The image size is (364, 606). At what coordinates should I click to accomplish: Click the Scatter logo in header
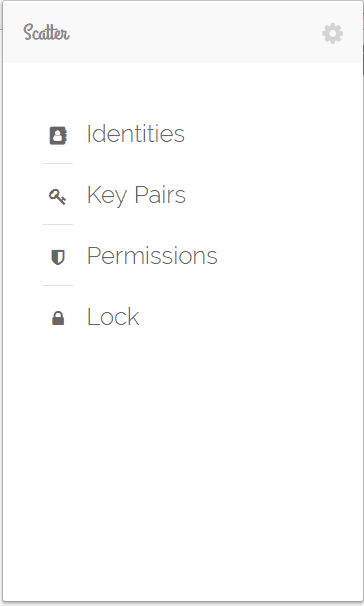pos(46,32)
